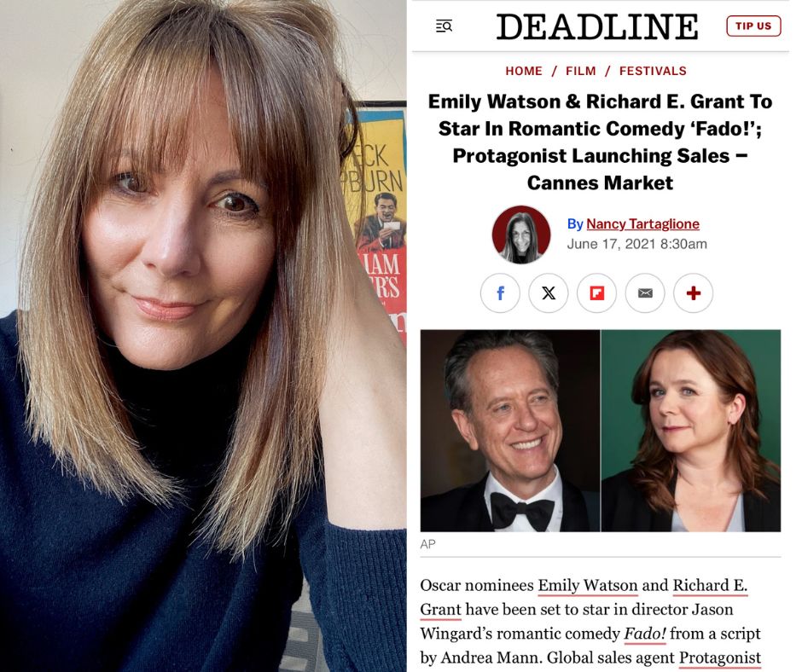The image size is (802, 672).
Task: Click the Emily Watson photo
Action: pos(691,431)
